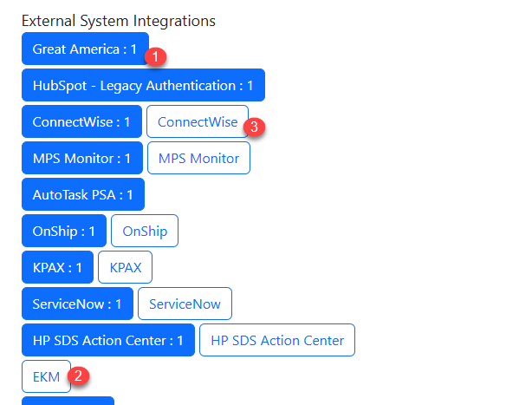Click the outlined HP SDS Action Center button
Screen dimensions: 532x405
coord(277,340)
